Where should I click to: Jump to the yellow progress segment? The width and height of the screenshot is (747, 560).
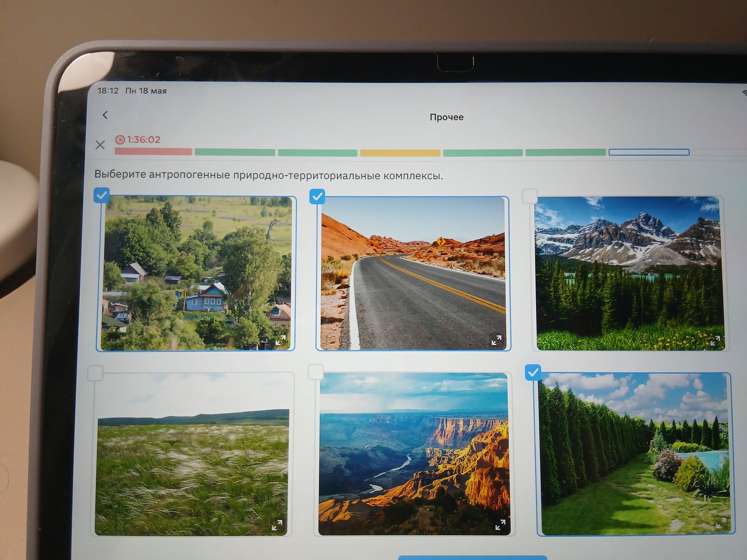coord(400,153)
